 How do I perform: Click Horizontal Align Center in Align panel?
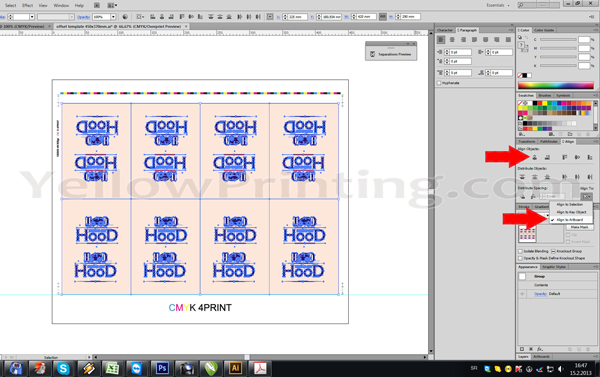coord(535,157)
